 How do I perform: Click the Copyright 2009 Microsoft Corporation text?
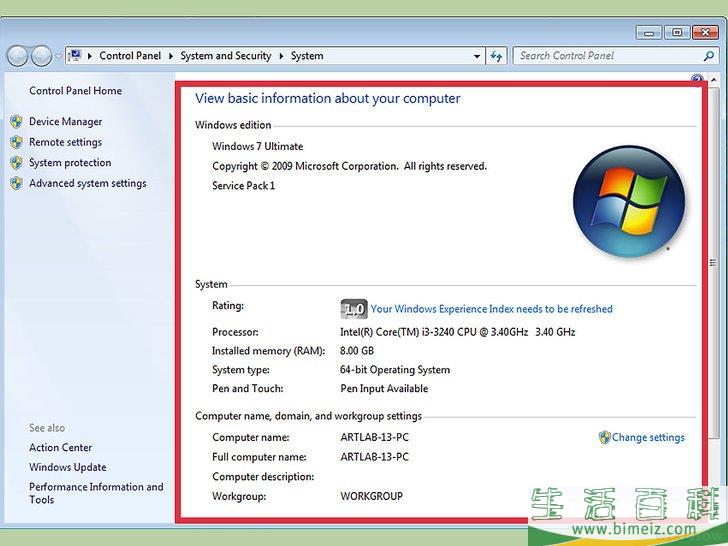click(350, 166)
